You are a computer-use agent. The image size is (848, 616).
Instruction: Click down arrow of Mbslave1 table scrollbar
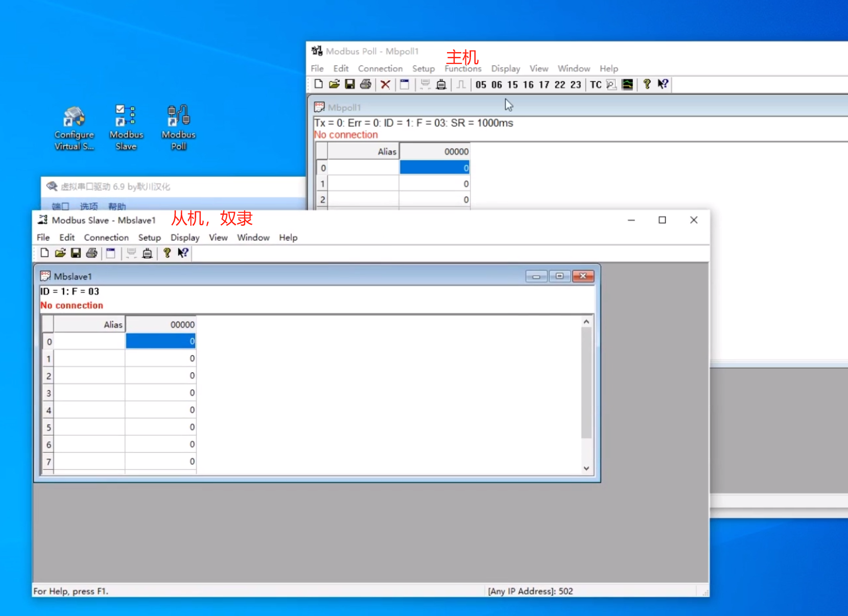tap(586, 468)
